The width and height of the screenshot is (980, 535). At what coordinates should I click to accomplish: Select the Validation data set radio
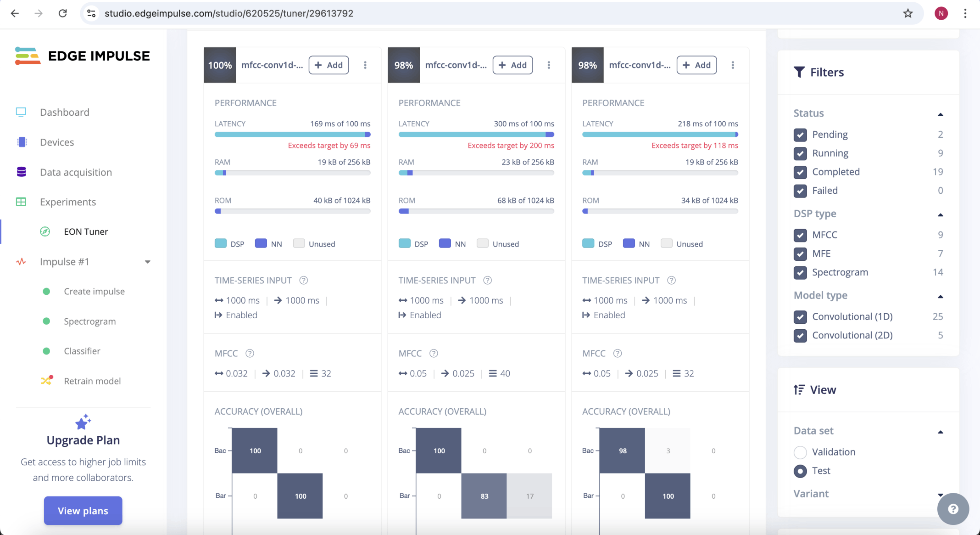[800, 452]
